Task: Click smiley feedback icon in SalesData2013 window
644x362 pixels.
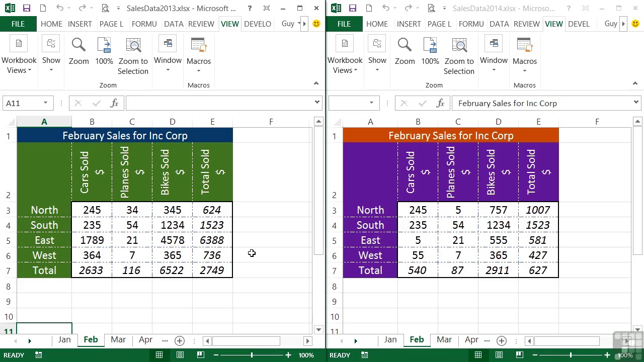Action: click(x=316, y=24)
